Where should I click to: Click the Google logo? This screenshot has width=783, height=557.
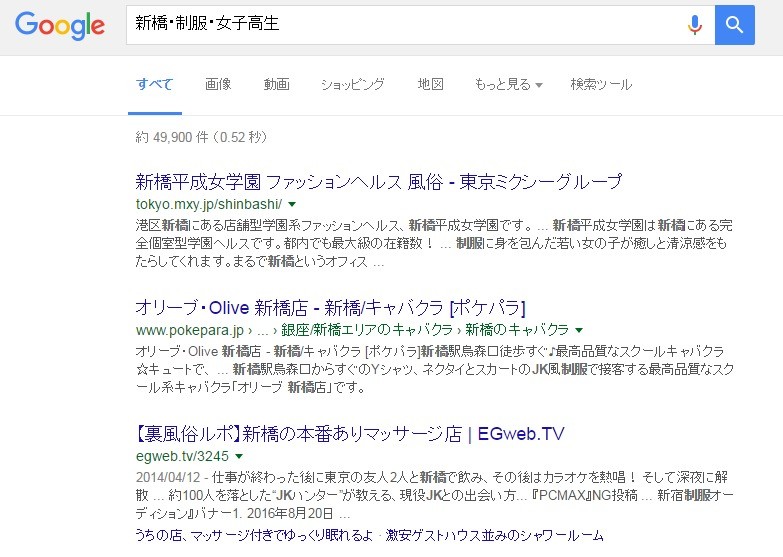coord(59,25)
